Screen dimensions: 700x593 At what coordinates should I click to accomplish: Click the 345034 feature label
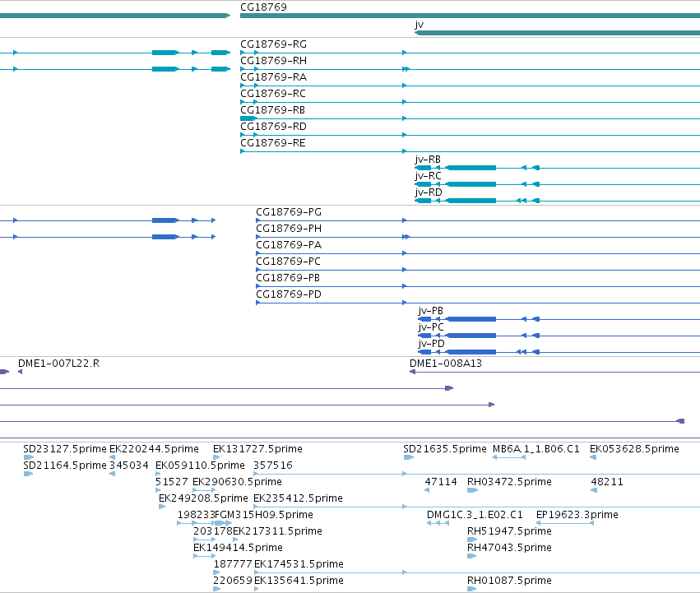coord(129,466)
